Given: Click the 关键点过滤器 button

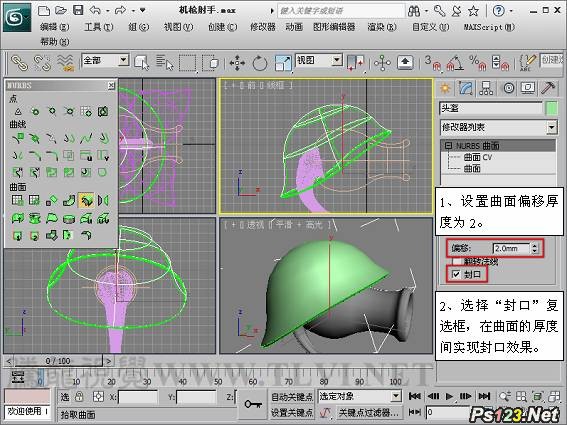Looking at the screenshot, I should pos(368,412).
